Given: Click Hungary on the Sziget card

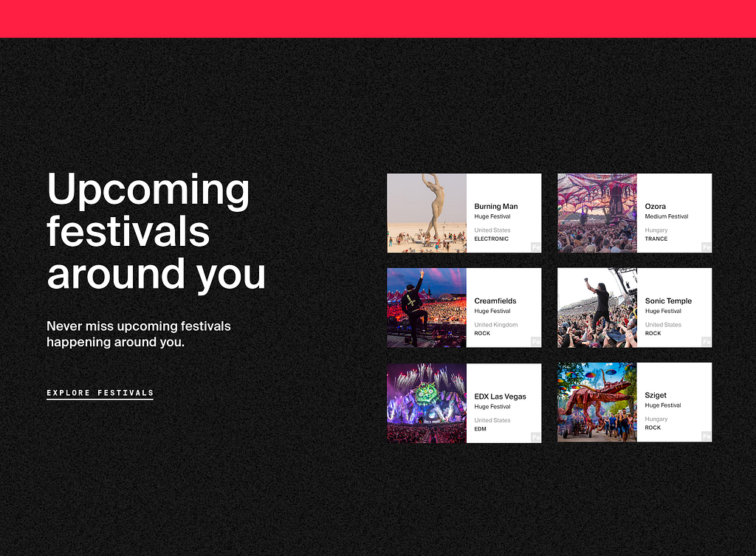Looking at the screenshot, I should click(656, 419).
